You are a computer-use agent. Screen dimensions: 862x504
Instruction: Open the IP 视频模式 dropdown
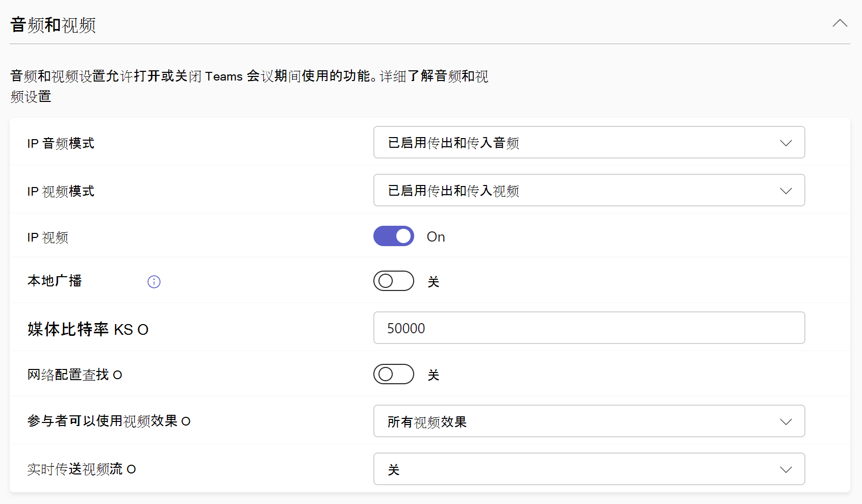click(x=589, y=190)
